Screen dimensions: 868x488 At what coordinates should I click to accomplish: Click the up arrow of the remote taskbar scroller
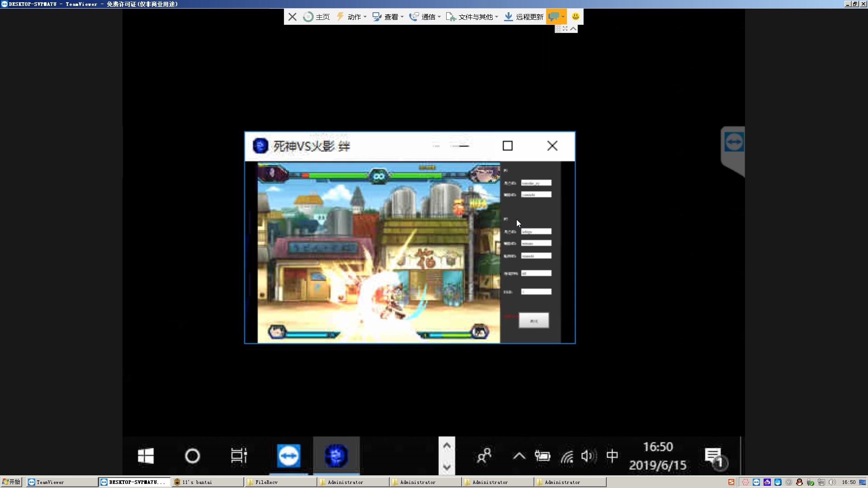coord(447,446)
